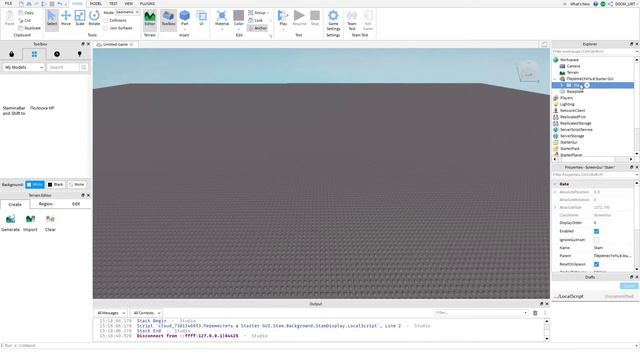Switch to Toolbox Inventory grid tab
The width and height of the screenshot is (640, 360).
(34, 54)
